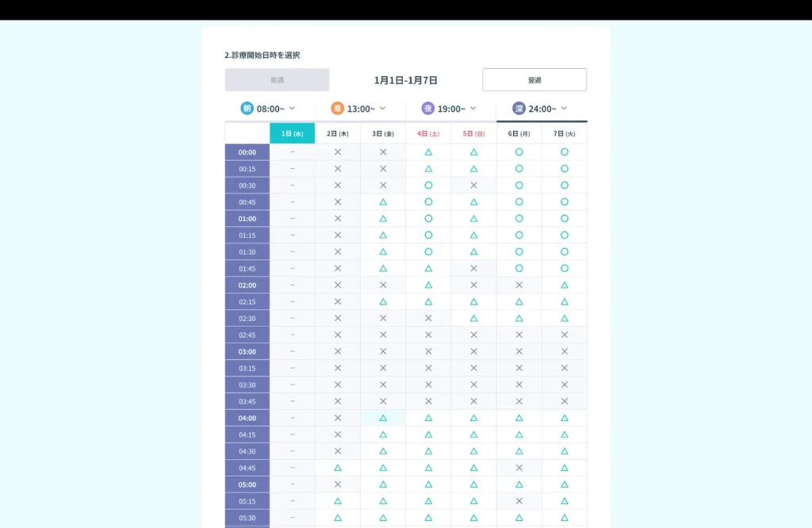Select the 1日 (水) date column header
812x528 pixels.
(x=292, y=133)
